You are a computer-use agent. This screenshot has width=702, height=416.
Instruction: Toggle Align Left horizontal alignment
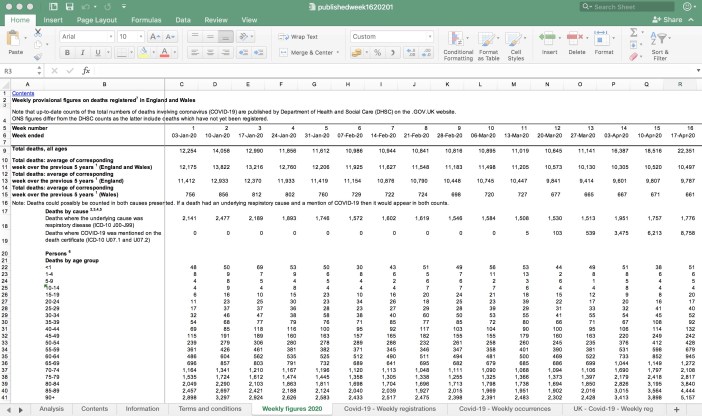coord(195,53)
